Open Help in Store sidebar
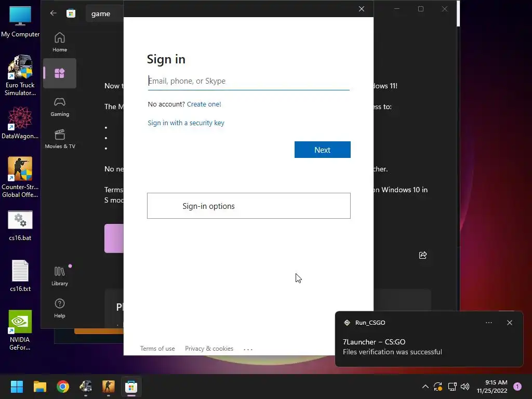 (x=60, y=308)
